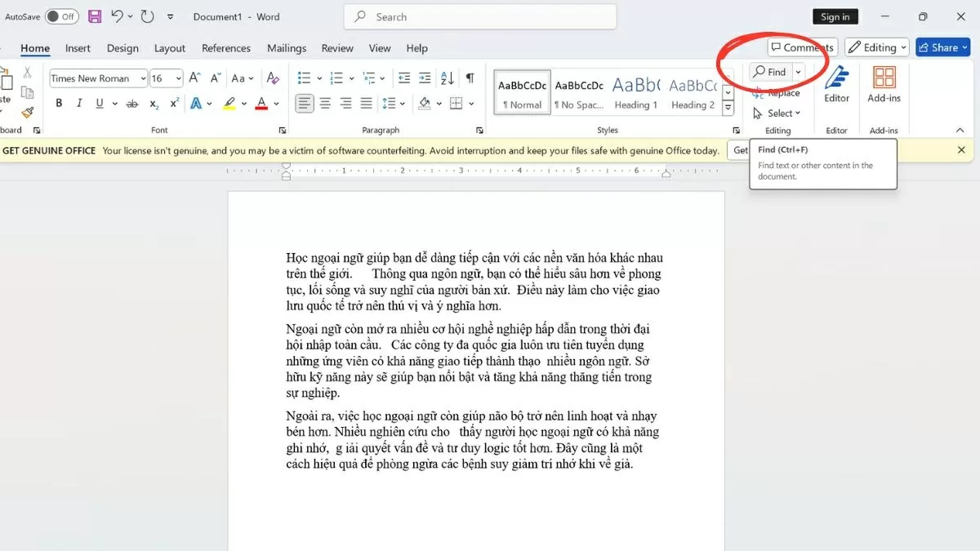Open the font name dropdown
This screenshot has width=980, height=551.
click(143, 78)
